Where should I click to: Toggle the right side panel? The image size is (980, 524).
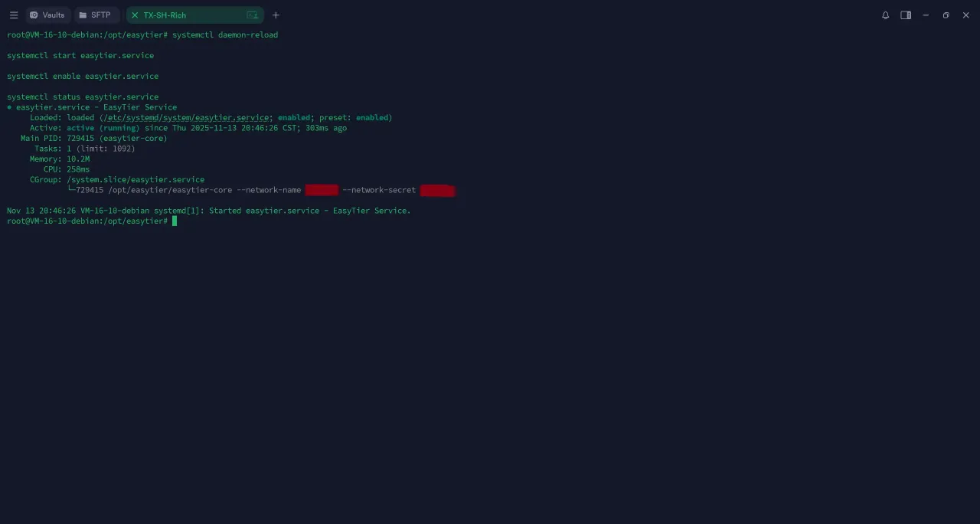click(906, 15)
